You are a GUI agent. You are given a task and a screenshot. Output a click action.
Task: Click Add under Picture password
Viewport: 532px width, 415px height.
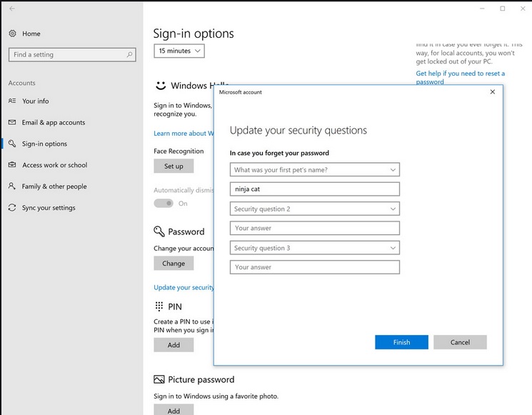(x=174, y=410)
